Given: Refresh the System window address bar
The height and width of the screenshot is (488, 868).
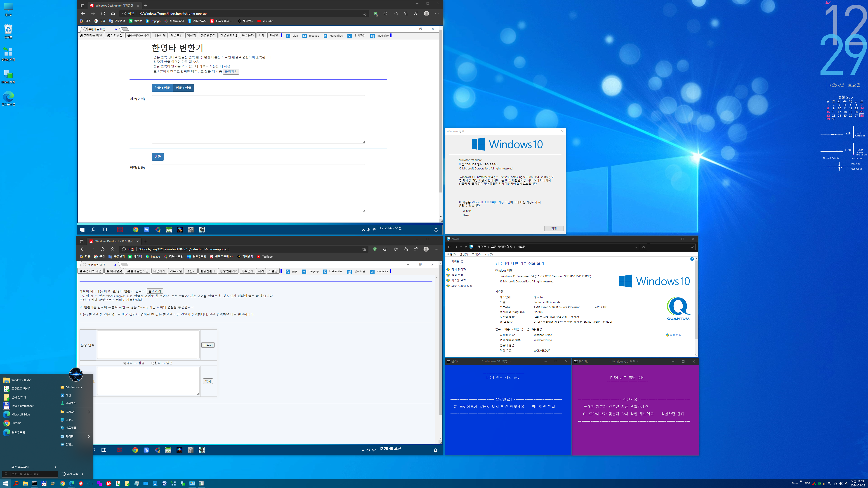Looking at the screenshot, I should pos(643,247).
